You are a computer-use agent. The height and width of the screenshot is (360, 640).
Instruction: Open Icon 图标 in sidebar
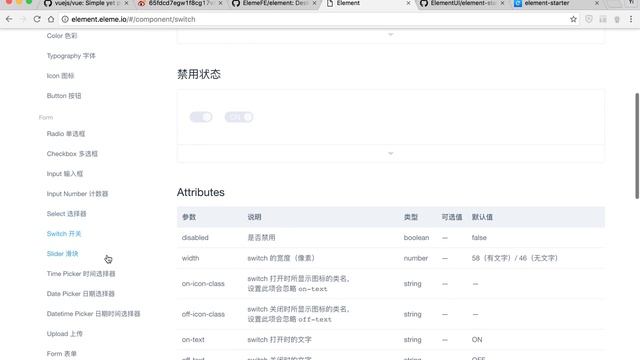(x=60, y=76)
